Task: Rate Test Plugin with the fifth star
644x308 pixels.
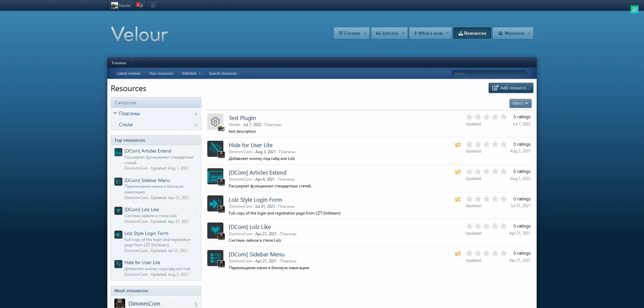Action: point(503,117)
